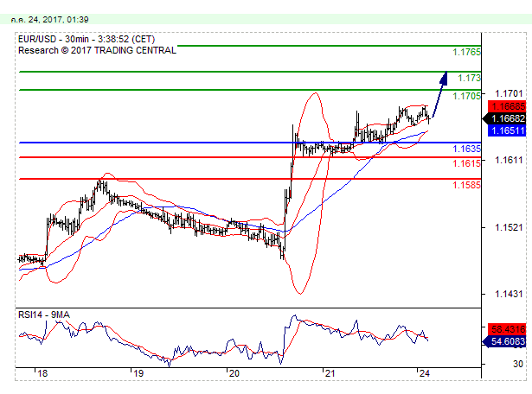Click the axis price 1.1431
532x394 pixels.
509,294
